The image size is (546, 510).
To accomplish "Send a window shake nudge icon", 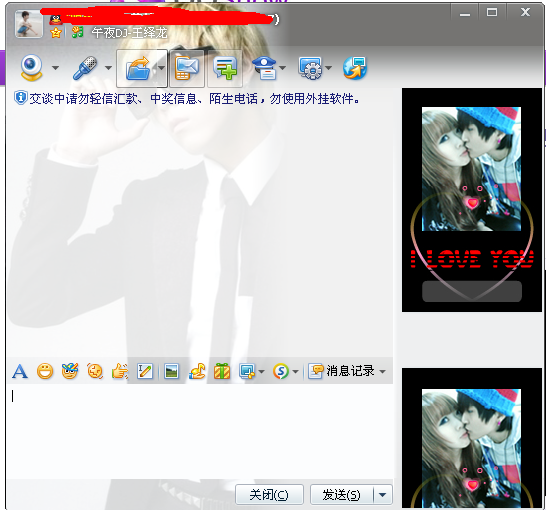I will point(95,371).
